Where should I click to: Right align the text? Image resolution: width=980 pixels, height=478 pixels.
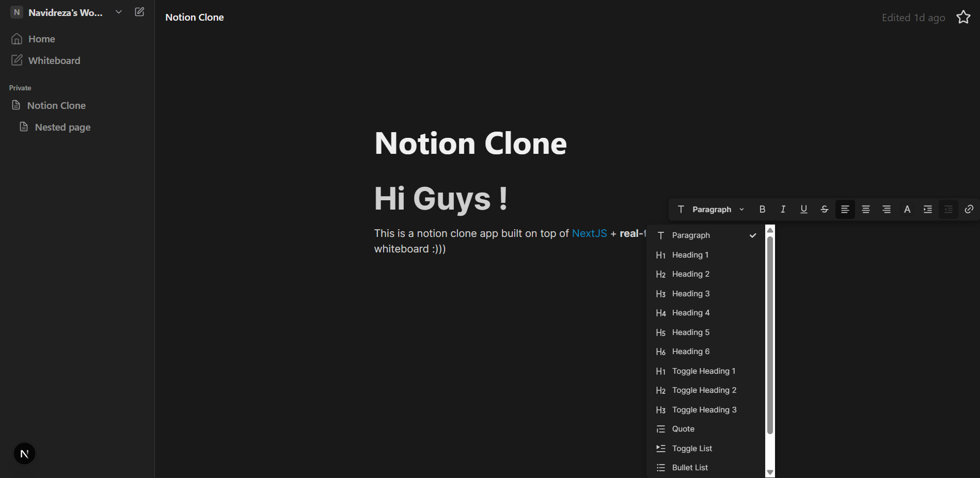[886, 209]
